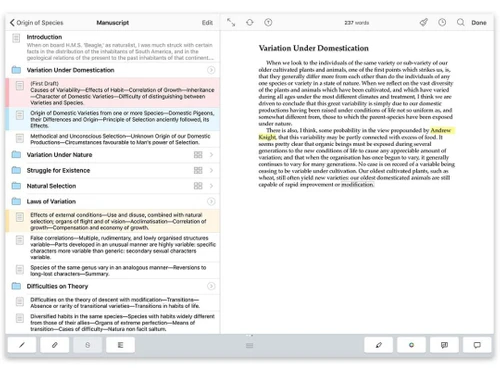Click document icon of First Draft row
The height and width of the screenshot is (375, 500).
20,86
